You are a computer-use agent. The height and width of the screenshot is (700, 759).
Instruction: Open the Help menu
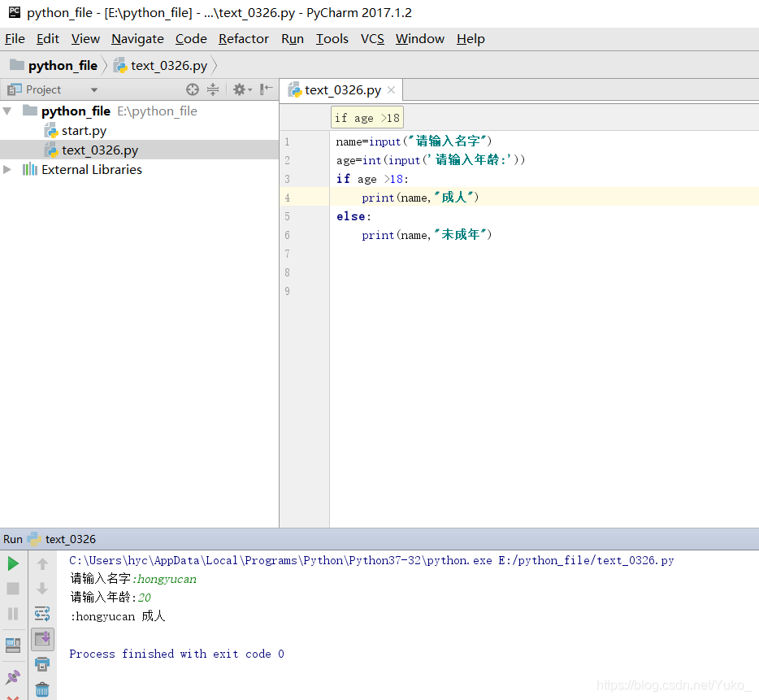tap(471, 39)
